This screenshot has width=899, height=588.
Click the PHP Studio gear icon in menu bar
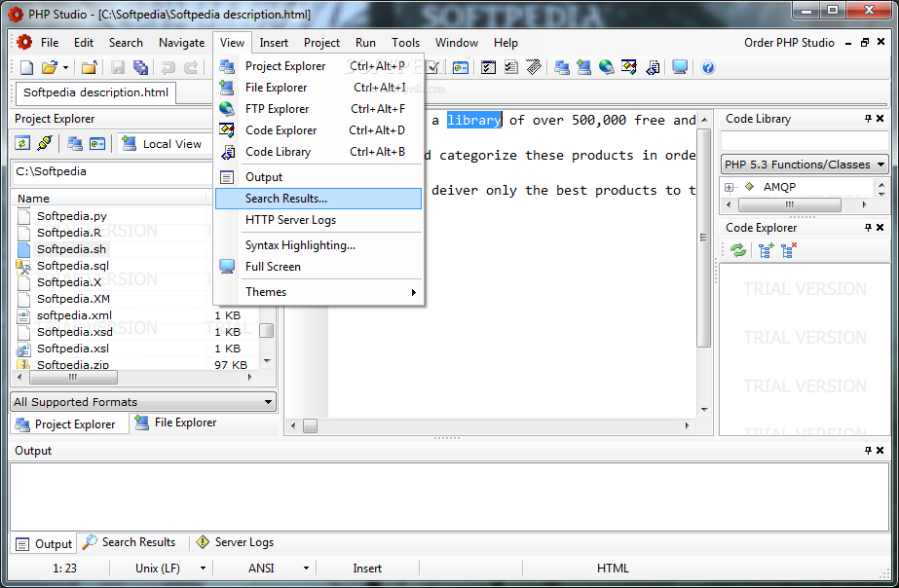coord(24,43)
